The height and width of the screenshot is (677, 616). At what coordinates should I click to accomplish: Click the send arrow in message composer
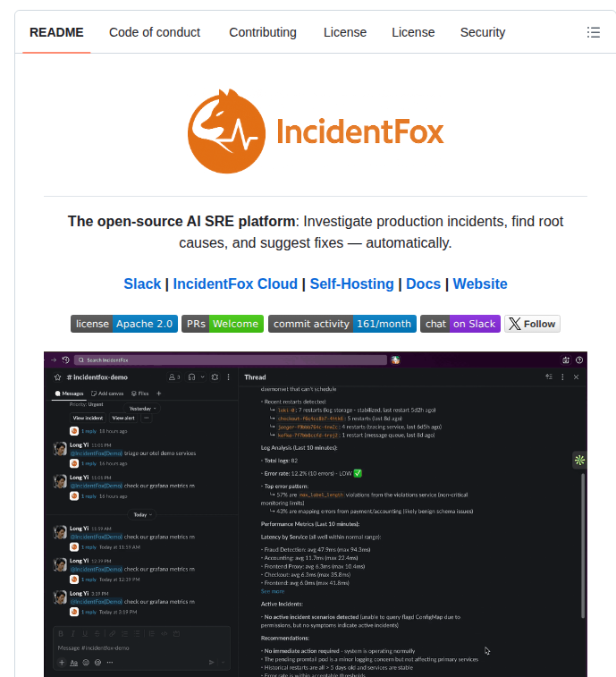[x=212, y=663]
